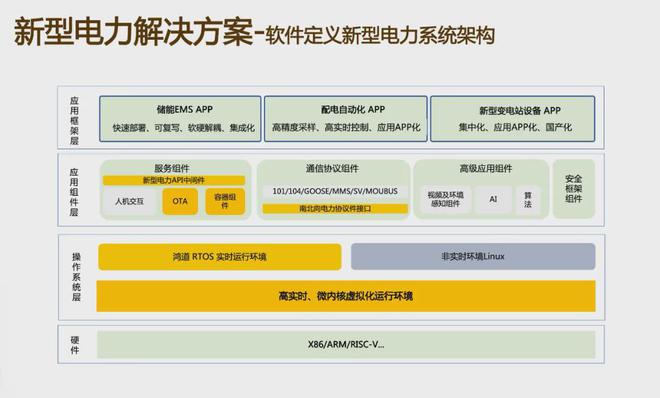Click the 操作系统层 layer label

[76, 277]
